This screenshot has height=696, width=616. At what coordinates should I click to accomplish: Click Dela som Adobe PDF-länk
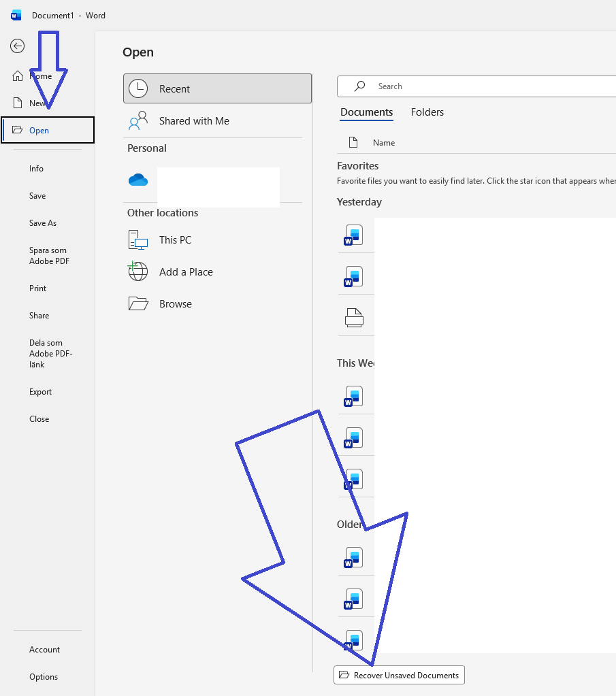tap(50, 353)
